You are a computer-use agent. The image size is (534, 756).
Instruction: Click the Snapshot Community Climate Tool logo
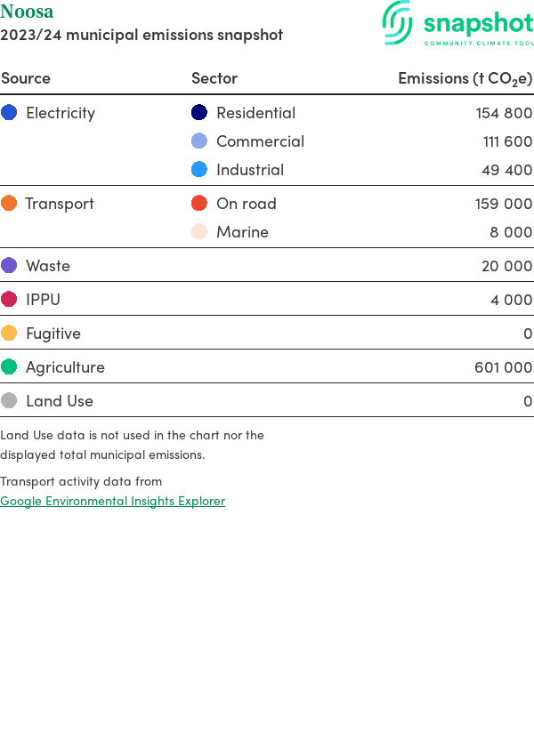coord(458,24)
